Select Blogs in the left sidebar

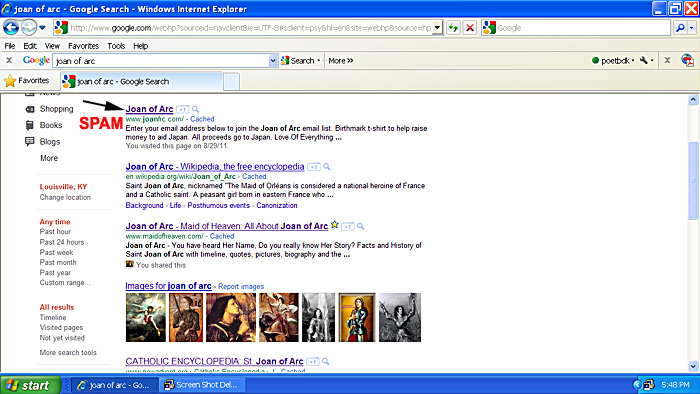click(x=50, y=142)
